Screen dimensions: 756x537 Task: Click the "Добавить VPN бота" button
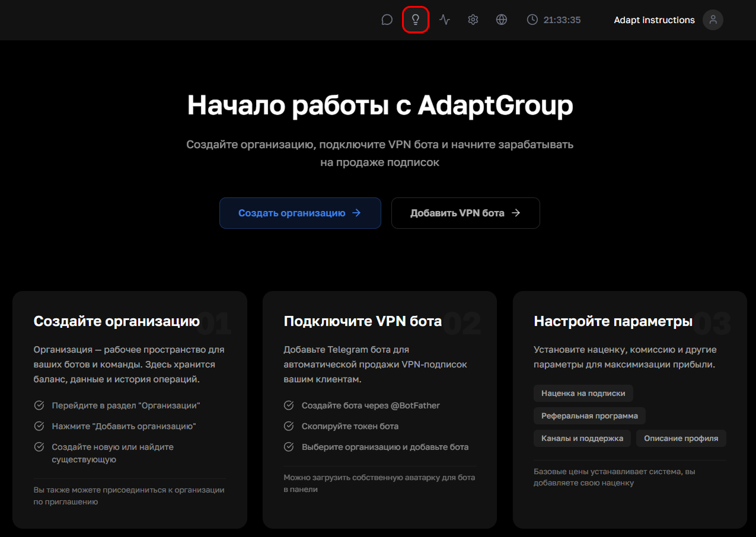click(465, 213)
